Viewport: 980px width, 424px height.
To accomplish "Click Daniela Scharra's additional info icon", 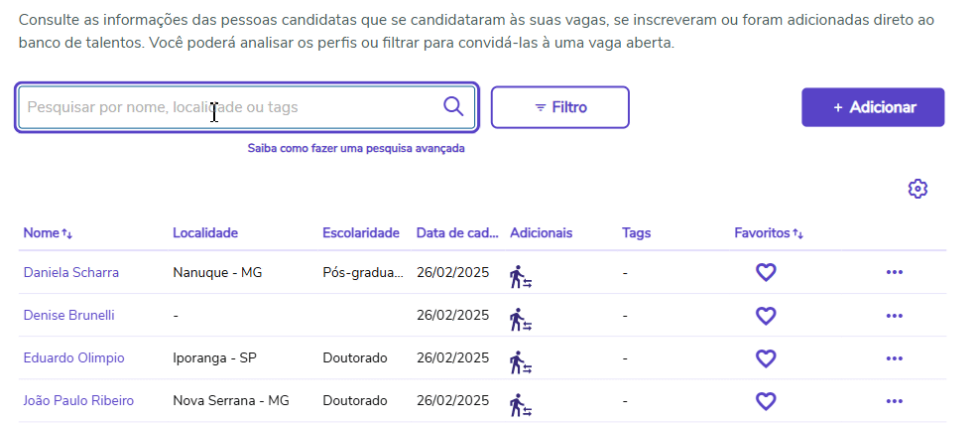I will point(521,276).
